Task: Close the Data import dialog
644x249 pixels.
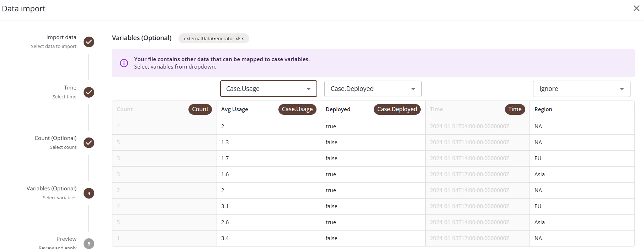Action: (x=636, y=8)
